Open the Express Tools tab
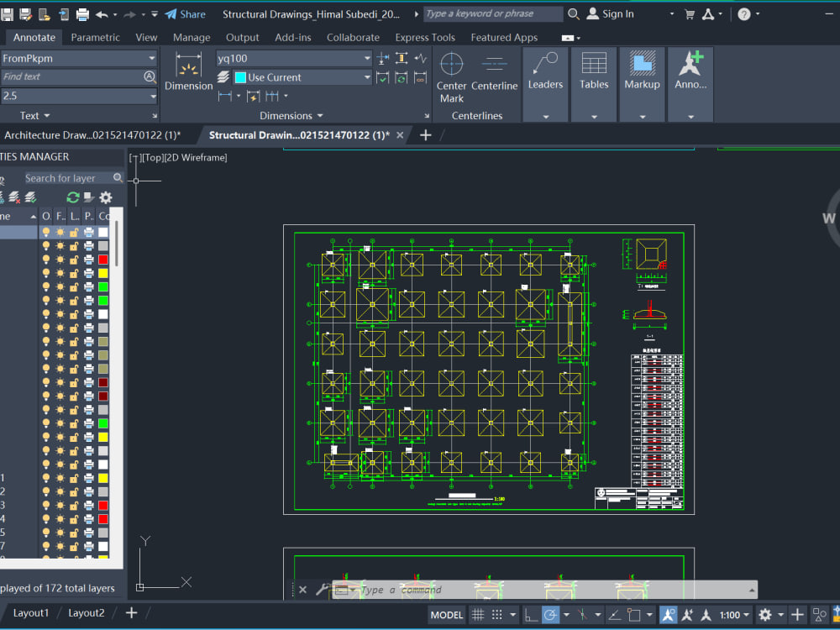840x630 pixels. (425, 38)
